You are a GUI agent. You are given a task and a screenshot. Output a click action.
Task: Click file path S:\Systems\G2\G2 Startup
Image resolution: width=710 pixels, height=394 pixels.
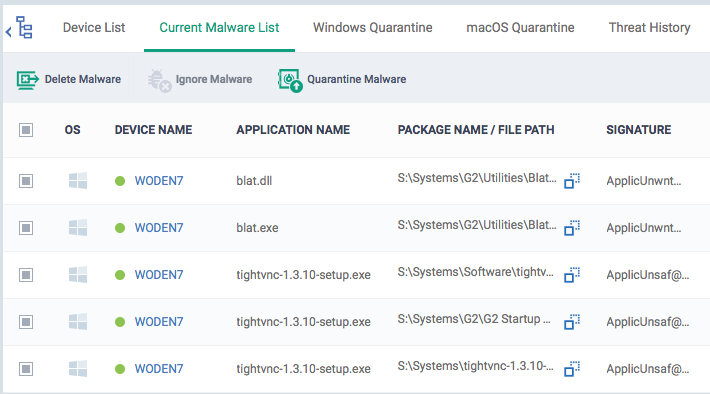(x=474, y=319)
